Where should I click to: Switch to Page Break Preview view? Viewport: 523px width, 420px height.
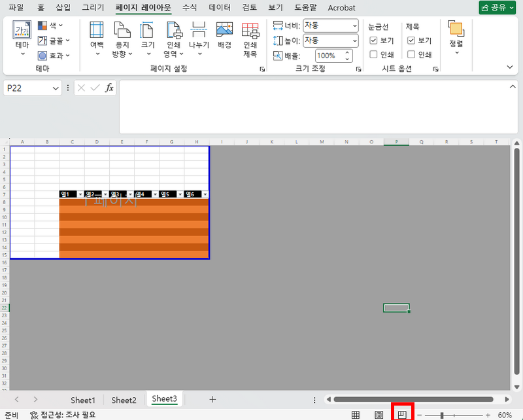402,415
